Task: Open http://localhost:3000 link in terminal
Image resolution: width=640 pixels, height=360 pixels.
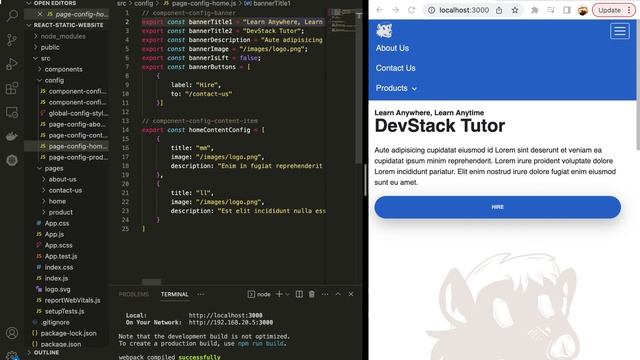Action: [225, 316]
